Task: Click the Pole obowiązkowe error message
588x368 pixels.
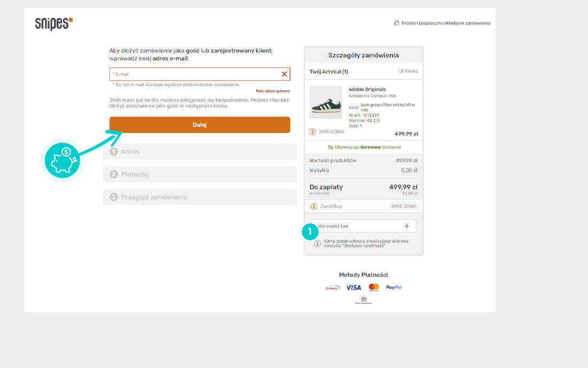Action: [x=273, y=91]
